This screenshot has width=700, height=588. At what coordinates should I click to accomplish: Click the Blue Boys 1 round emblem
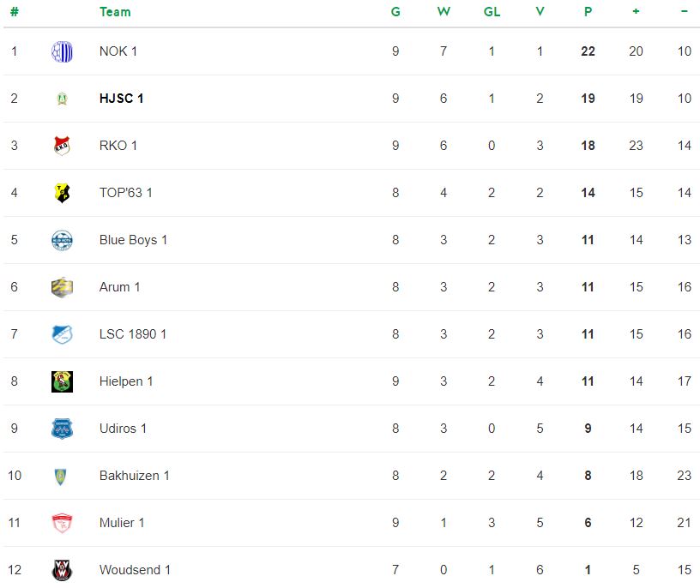click(62, 240)
